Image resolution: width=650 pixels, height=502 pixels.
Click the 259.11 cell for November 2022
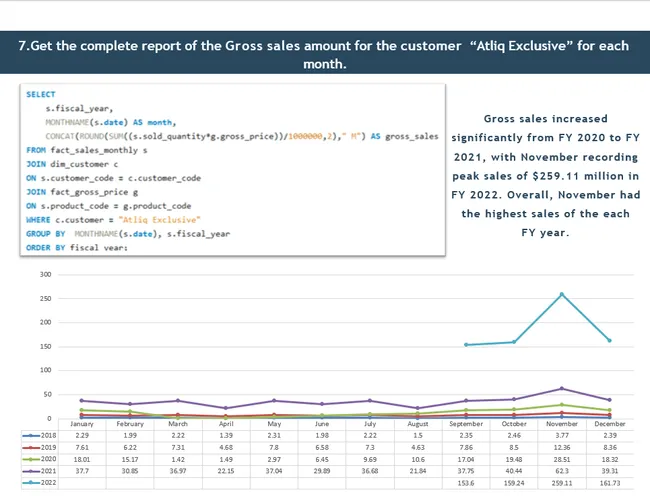(562, 483)
